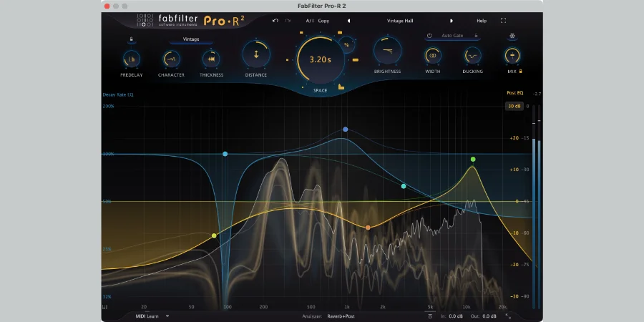Click the 200% decay rate scale label
This screenshot has height=322, width=644.
click(108, 107)
